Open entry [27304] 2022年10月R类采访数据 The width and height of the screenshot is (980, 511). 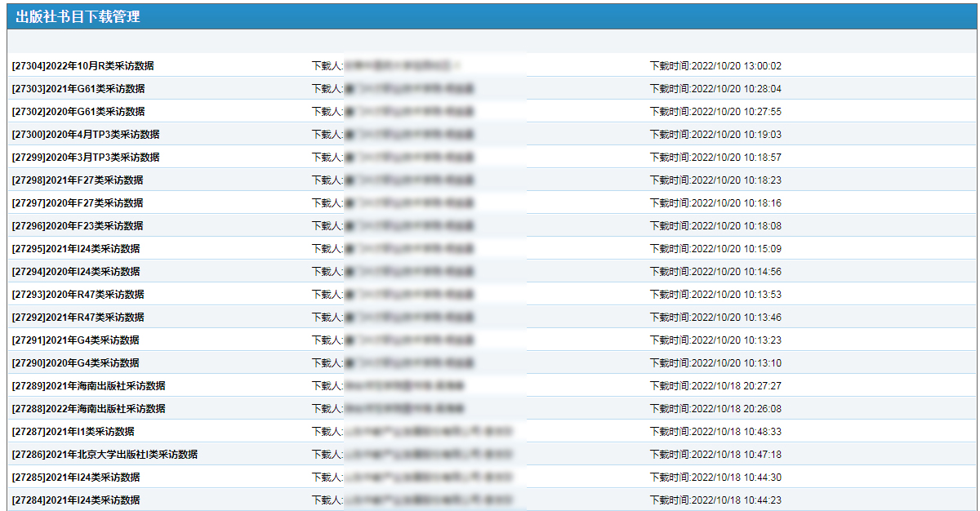click(x=82, y=66)
